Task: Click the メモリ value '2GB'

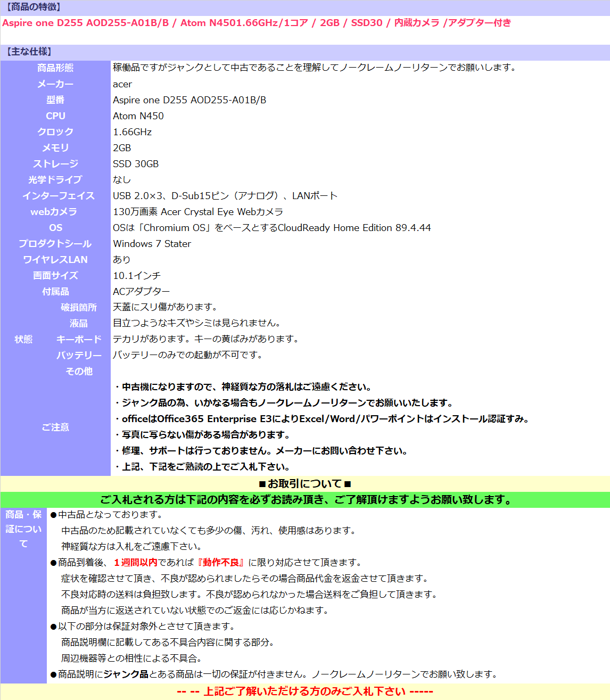Action: pos(122,148)
